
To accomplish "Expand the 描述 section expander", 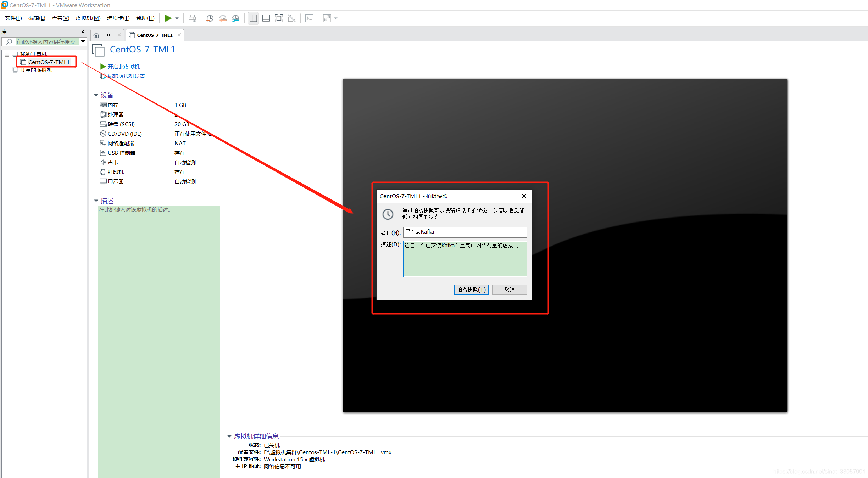I will tap(99, 200).
